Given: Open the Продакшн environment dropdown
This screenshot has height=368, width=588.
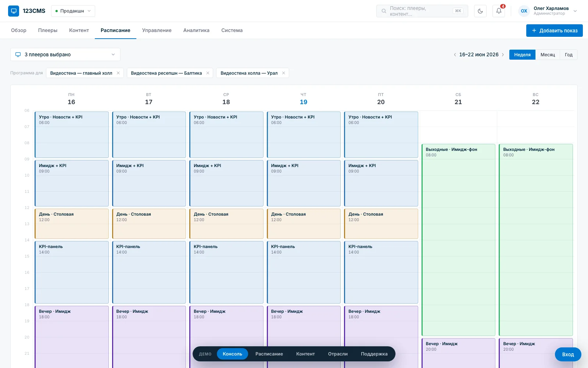Looking at the screenshot, I should pos(73,11).
